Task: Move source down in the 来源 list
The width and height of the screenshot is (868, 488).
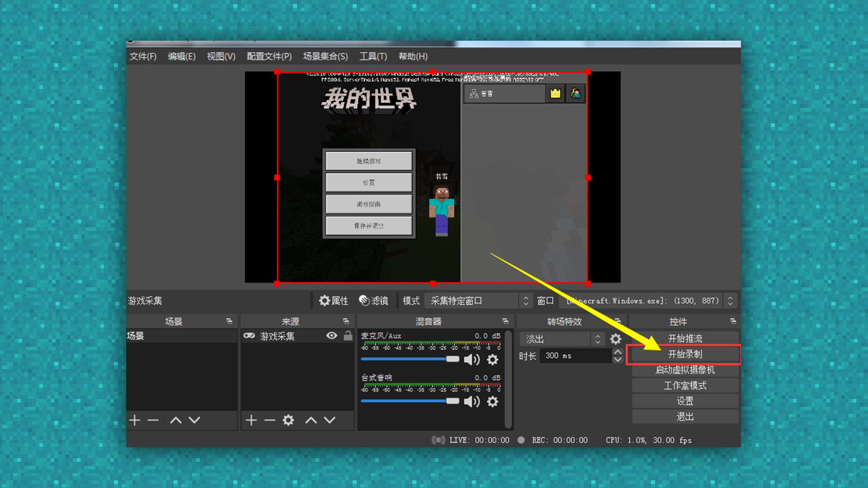Action: pos(330,420)
